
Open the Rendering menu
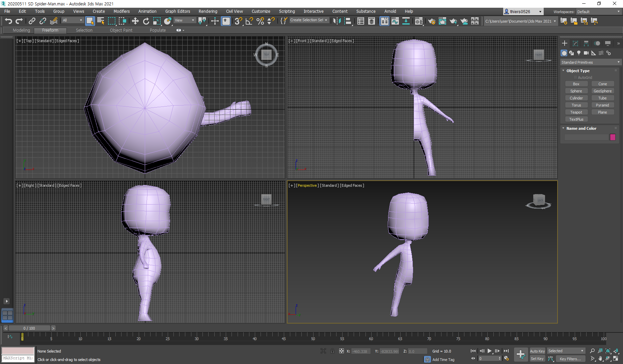pyautogui.click(x=208, y=11)
